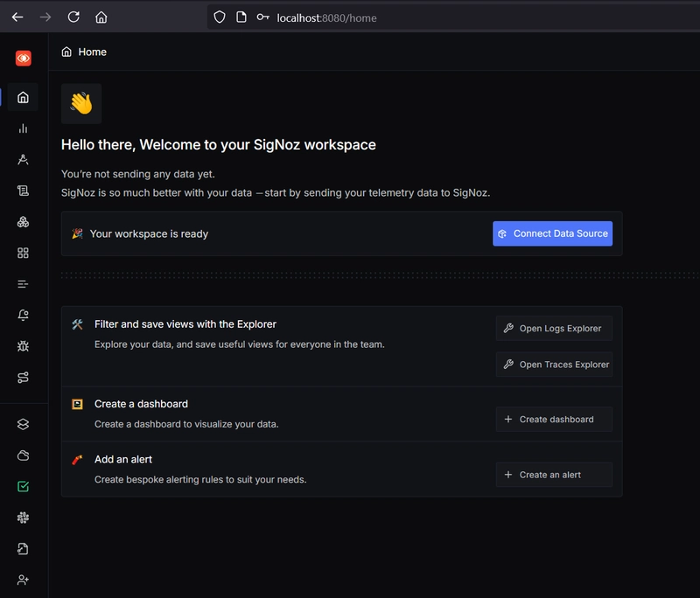Open Alerts bell icon in sidebar

pyautogui.click(x=24, y=316)
